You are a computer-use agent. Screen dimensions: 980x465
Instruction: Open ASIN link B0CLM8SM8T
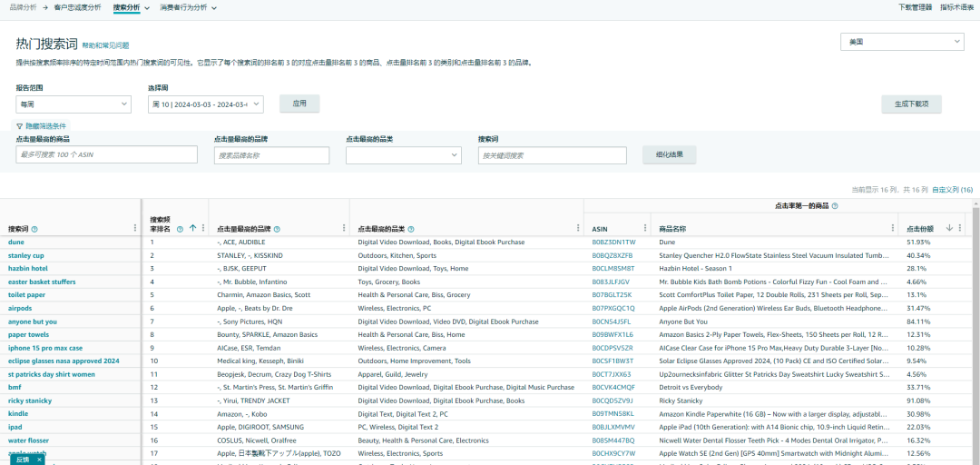[613, 269]
